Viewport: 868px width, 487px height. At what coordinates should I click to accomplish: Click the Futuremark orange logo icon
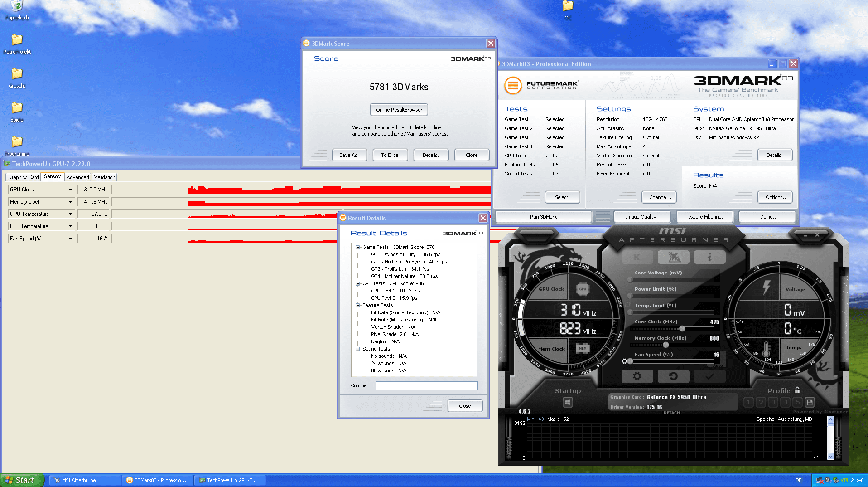pyautogui.click(x=513, y=85)
